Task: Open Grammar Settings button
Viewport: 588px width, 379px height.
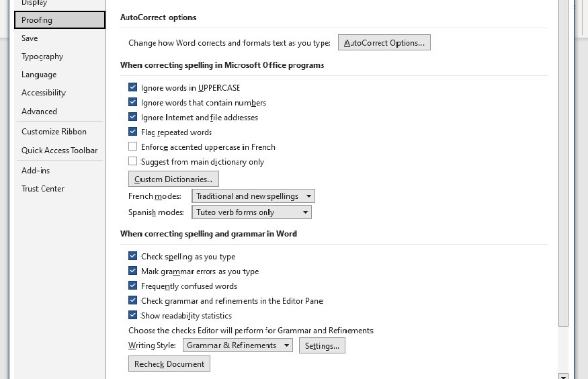Action: pyautogui.click(x=322, y=345)
